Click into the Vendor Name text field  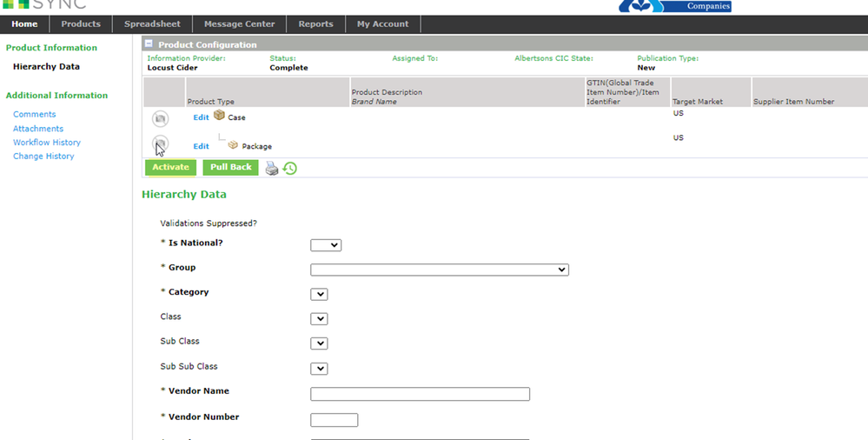coord(420,394)
